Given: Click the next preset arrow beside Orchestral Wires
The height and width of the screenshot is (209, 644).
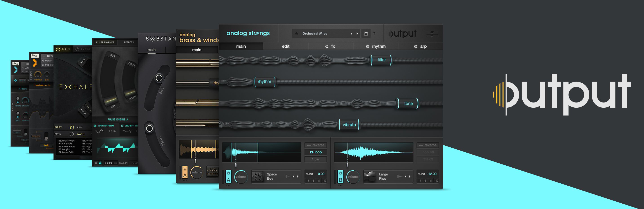Looking at the screenshot, I should pyautogui.click(x=357, y=33).
